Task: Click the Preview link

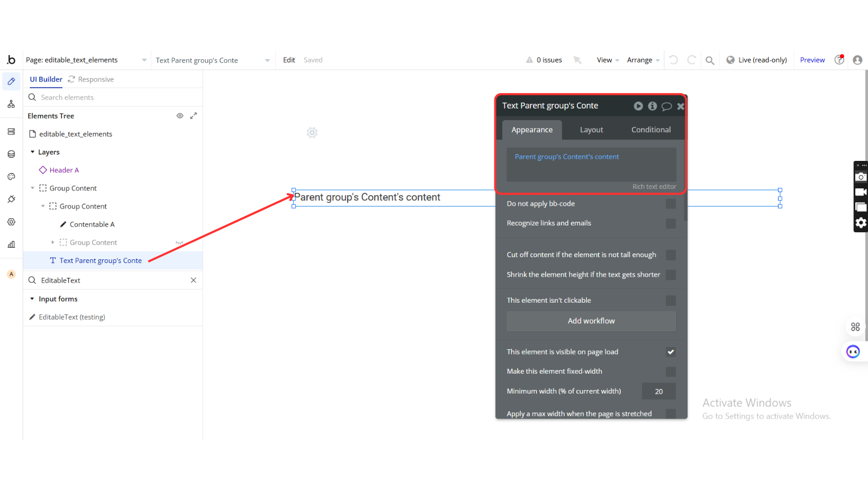Action: click(x=812, y=60)
